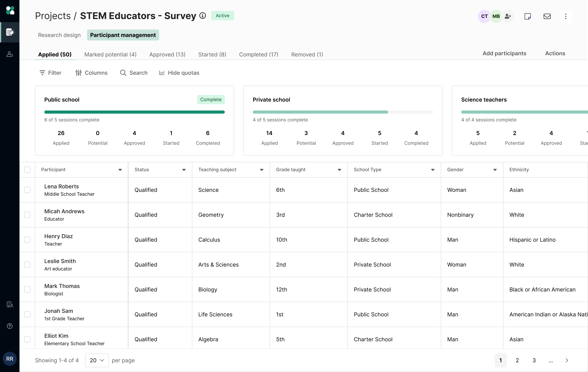Click the help question mark icon
Viewport: 588px width, 372px height.
click(10, 326)
